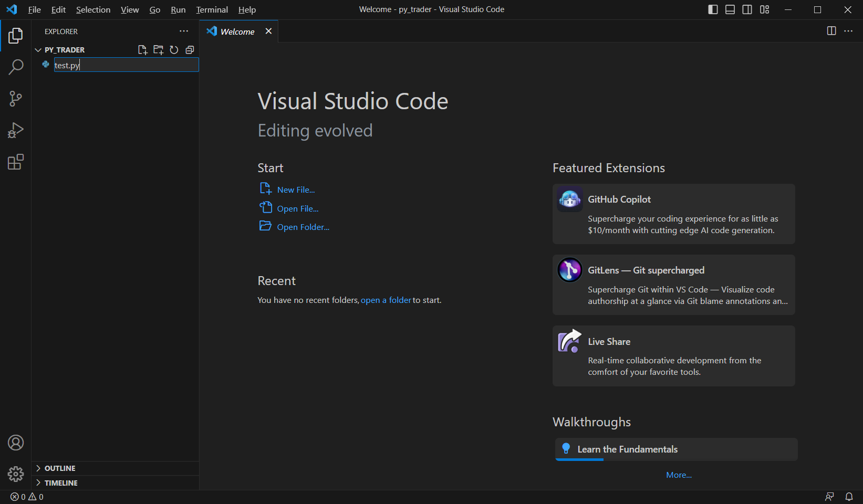Open the Source Control view icon
The image size is (863, 504).
(x=16, y=99)
